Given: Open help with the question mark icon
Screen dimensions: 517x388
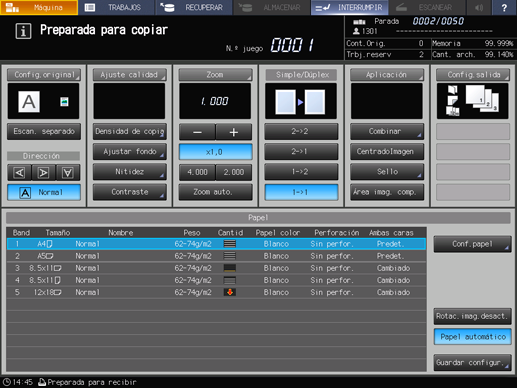Looking at the screenshot, I should pos(504,7).
